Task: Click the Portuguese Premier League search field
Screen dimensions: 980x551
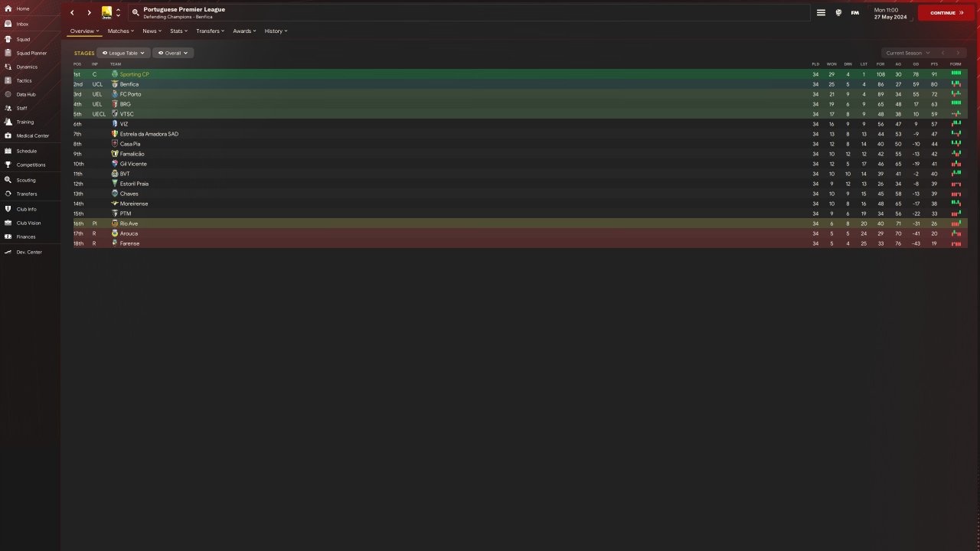Action: tap(469, 12)
